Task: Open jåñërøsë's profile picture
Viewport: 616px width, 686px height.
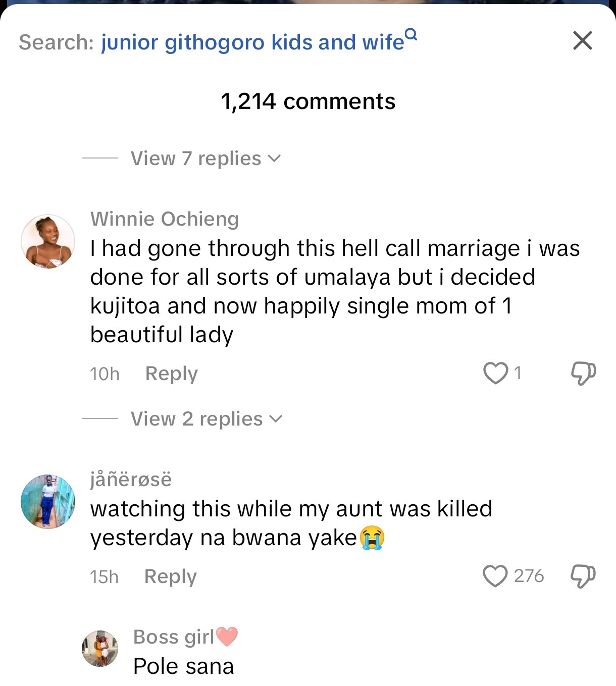Action: click(48, 501)
